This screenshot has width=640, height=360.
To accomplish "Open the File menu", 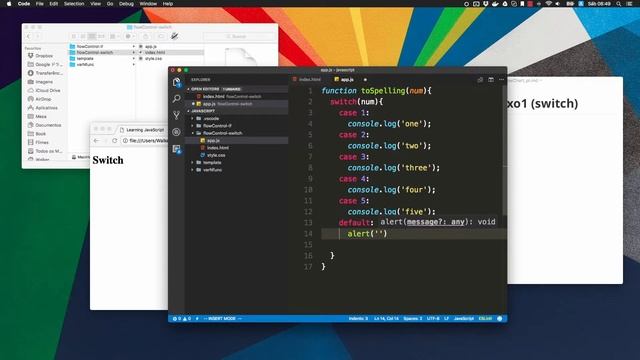I will [40, 4].
